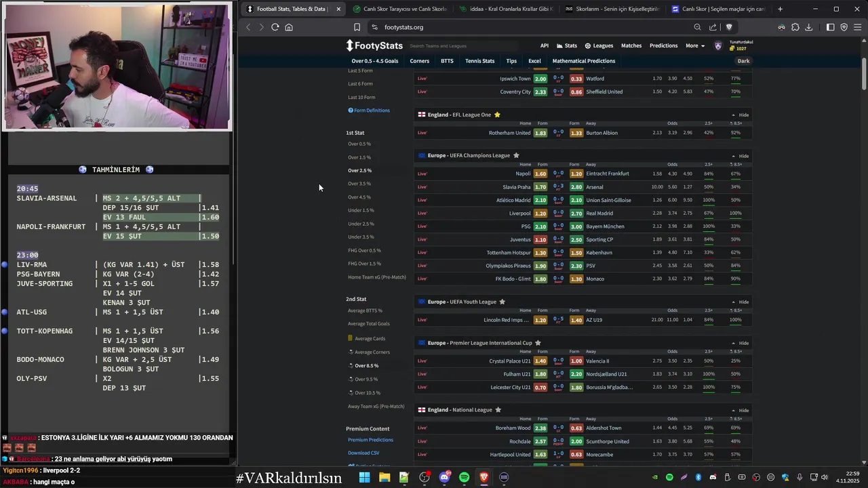Open Spotify from the taskbar

(464, 477)
